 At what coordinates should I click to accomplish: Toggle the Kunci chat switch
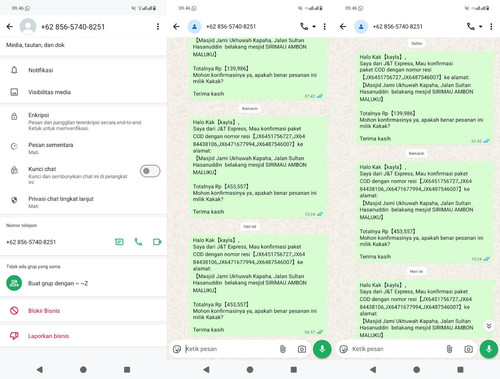pos(150,171)
